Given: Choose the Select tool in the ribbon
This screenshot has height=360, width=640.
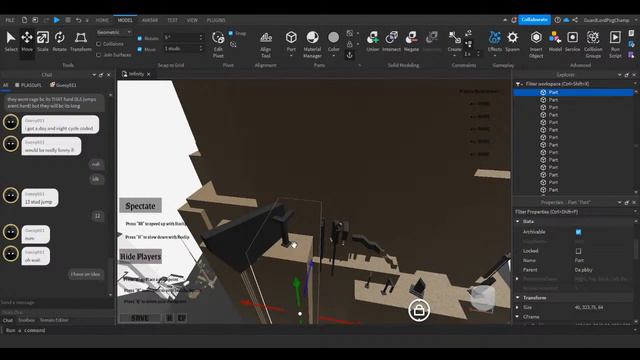Looking at the screenshot, I should coord(11,41).
